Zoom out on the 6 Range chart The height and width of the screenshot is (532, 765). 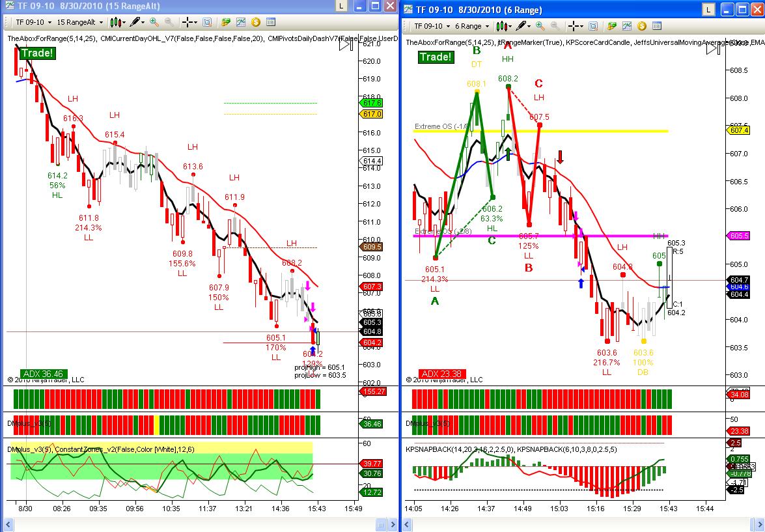(x=555, y=26)
